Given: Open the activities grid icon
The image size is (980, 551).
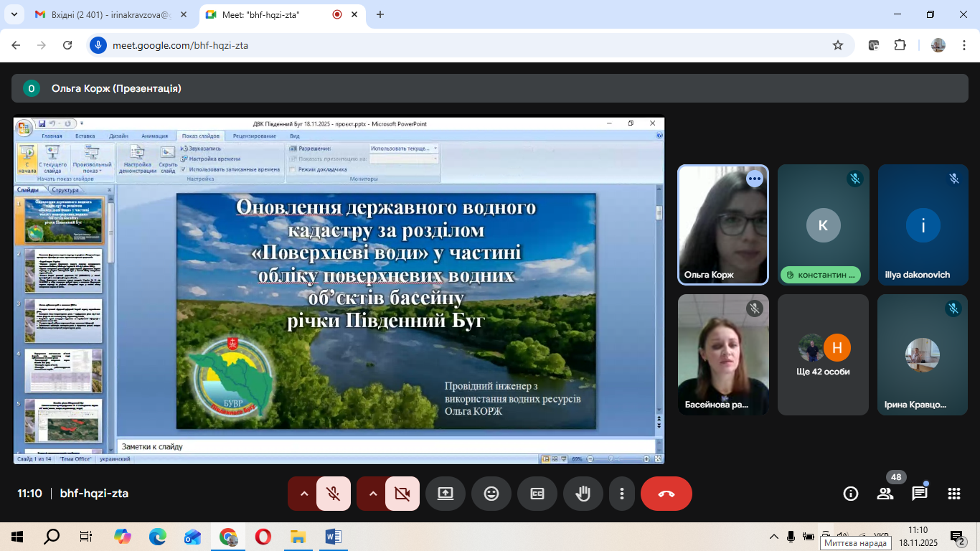Looking at the screenshot, I should 953,494.
